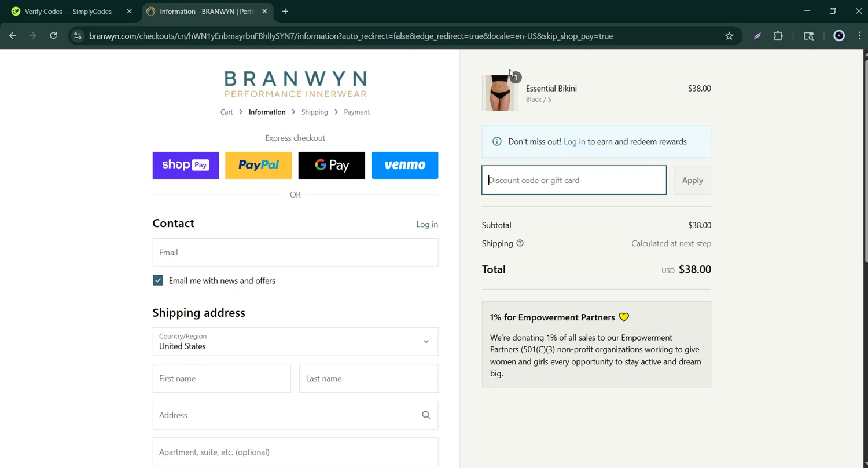Click the URL in the address bar
The width and height of the screenshot is (868, 468).
(351, 36)
